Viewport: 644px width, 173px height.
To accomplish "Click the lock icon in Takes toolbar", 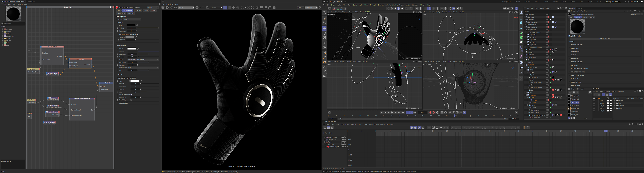I will (x=610, y=95).
